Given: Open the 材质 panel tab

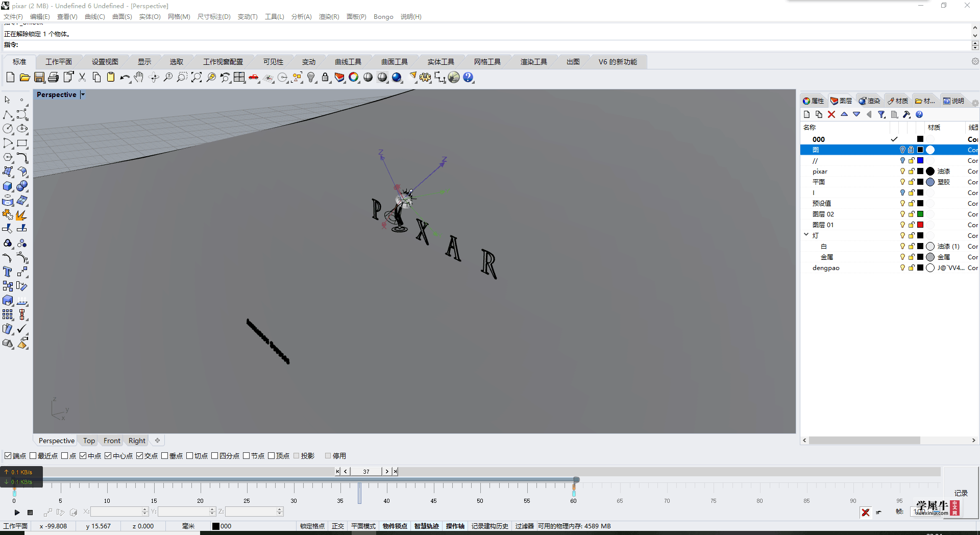Looking at the screenshot, I should (x=898, y=101).
